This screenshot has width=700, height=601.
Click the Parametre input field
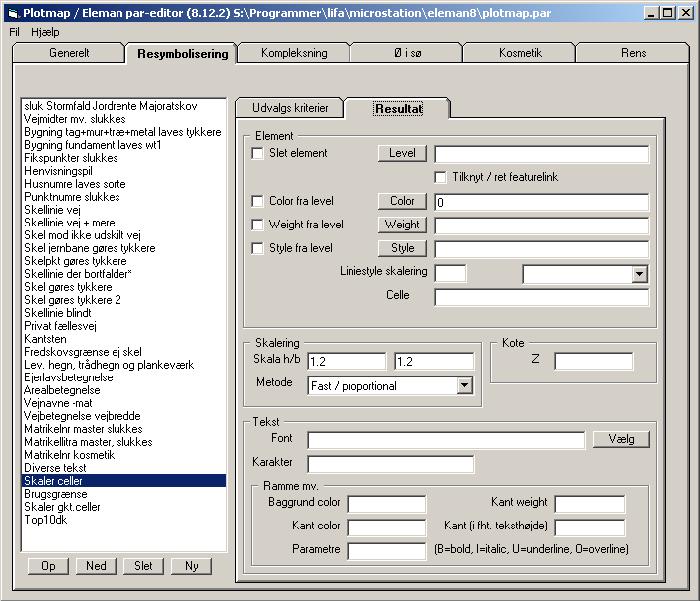[387, 551]
